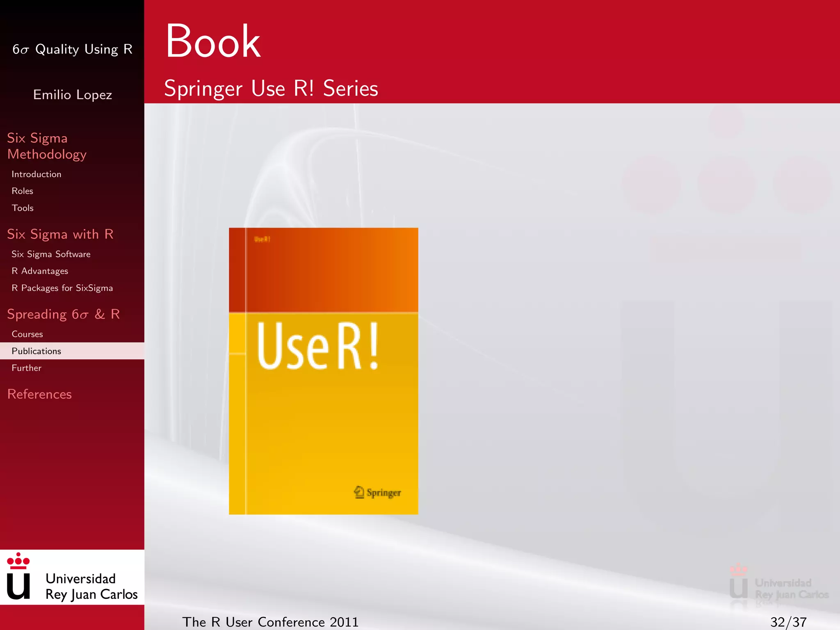This screenshot has width=840, height=630.
Task: Select the 6σ Quality Using R title
Action: [72, 49]
